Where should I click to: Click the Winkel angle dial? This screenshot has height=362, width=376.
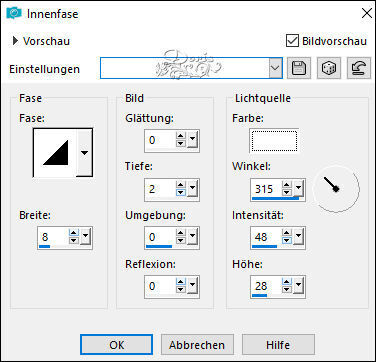coord(336,189)
